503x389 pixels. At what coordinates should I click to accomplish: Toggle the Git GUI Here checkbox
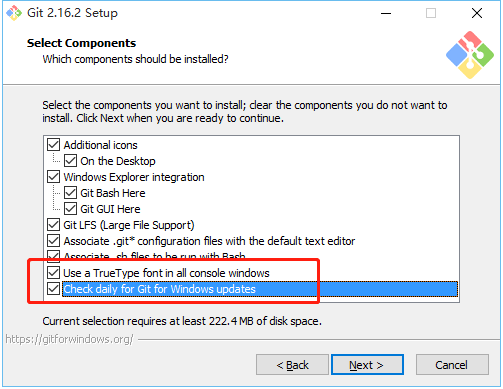[70, 209]
